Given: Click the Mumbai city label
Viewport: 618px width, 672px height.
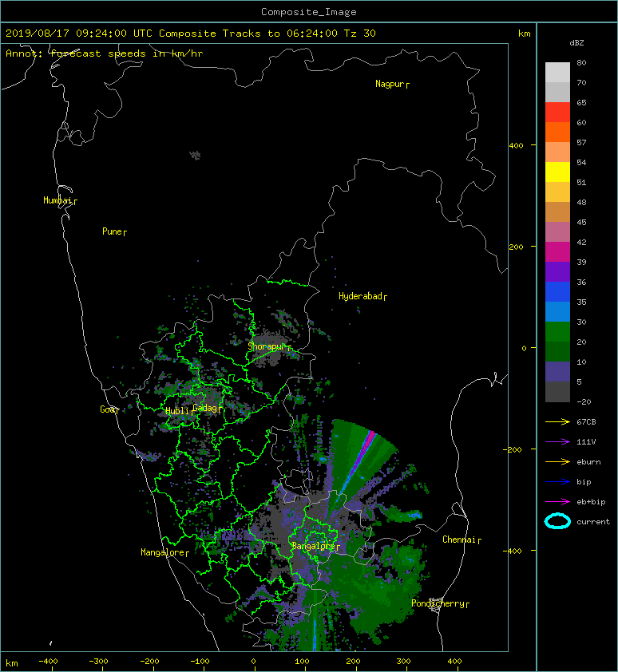Looking at the screenshot, I should (x=57, y=200).
